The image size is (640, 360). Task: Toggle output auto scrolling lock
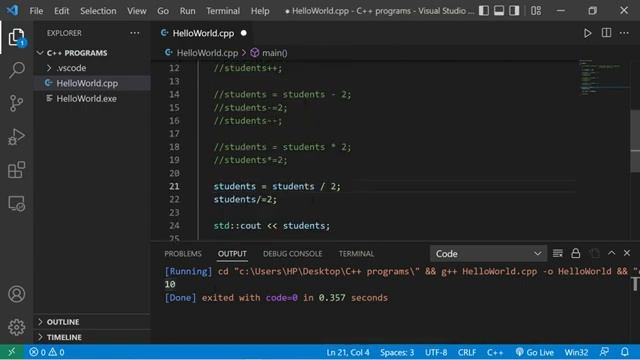coord(576,253)
